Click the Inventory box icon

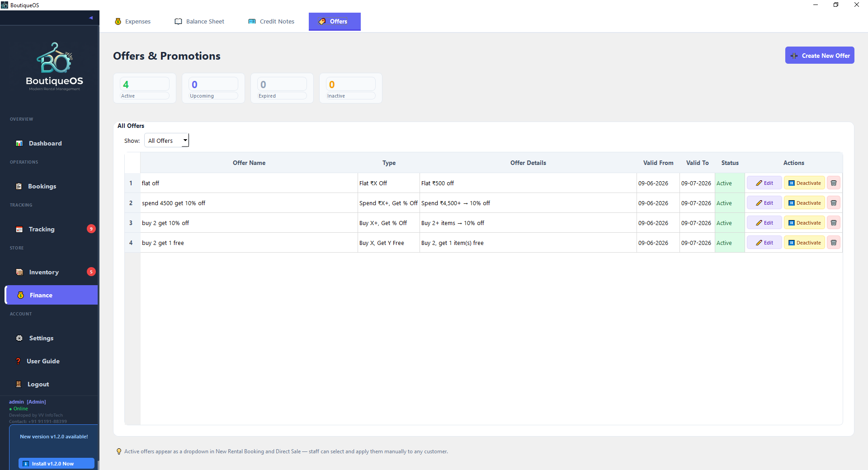click(19, 272)
